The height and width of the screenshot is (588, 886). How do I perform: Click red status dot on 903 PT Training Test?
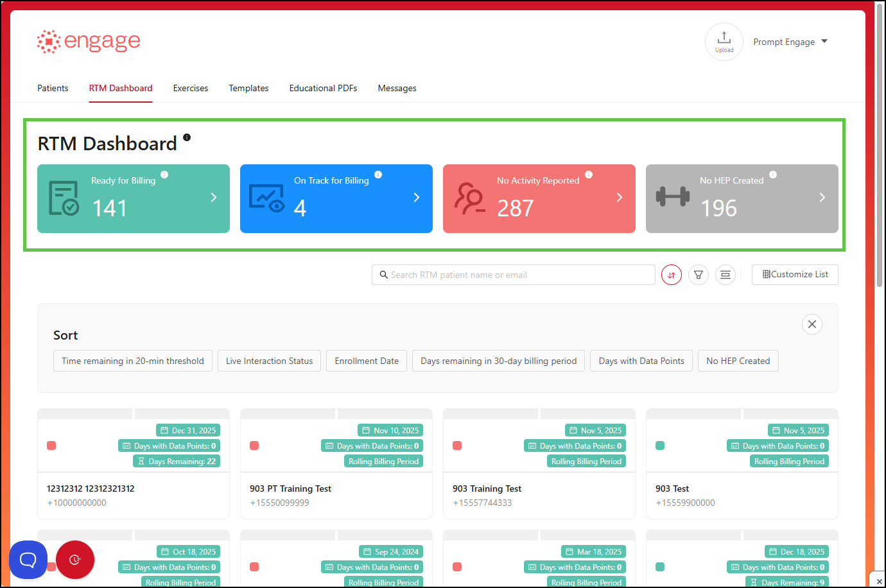(x=254, y=445)
